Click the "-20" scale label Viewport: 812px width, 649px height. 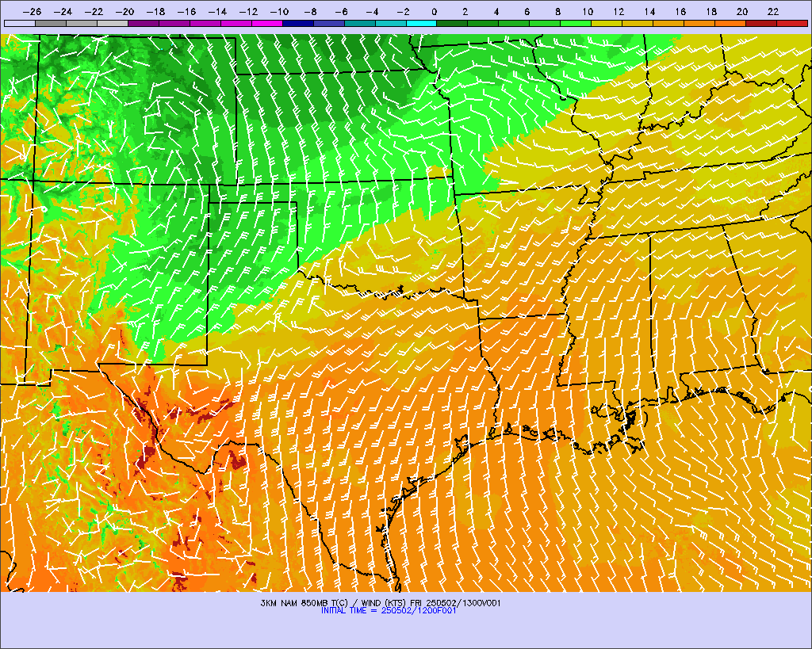pyautogui.click(x=124, y=12)
